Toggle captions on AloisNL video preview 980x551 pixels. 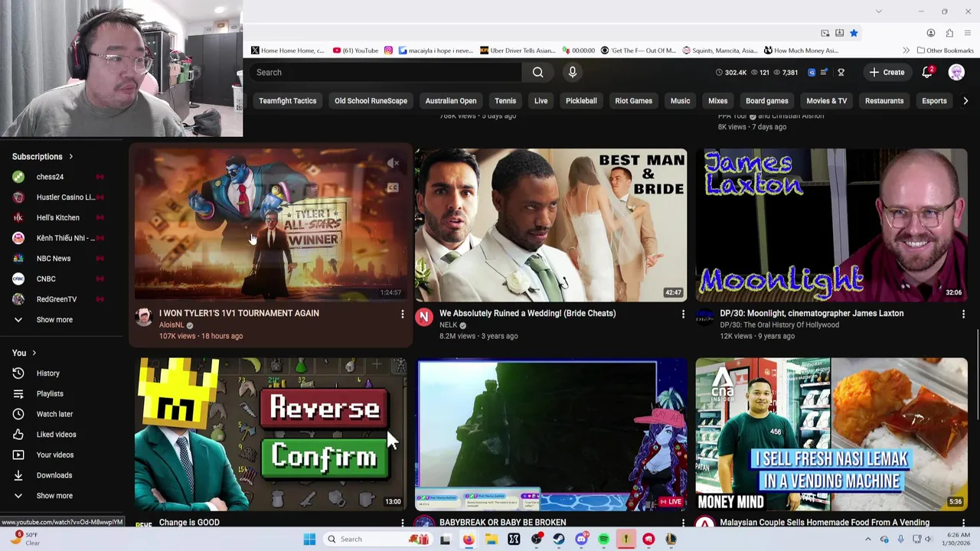click(x=393, y=187)
